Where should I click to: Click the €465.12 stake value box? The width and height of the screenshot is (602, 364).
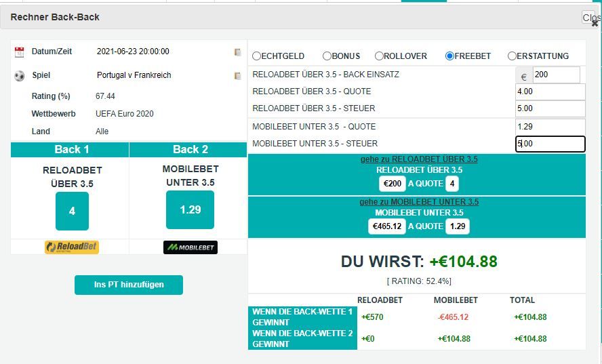[387, 226]
